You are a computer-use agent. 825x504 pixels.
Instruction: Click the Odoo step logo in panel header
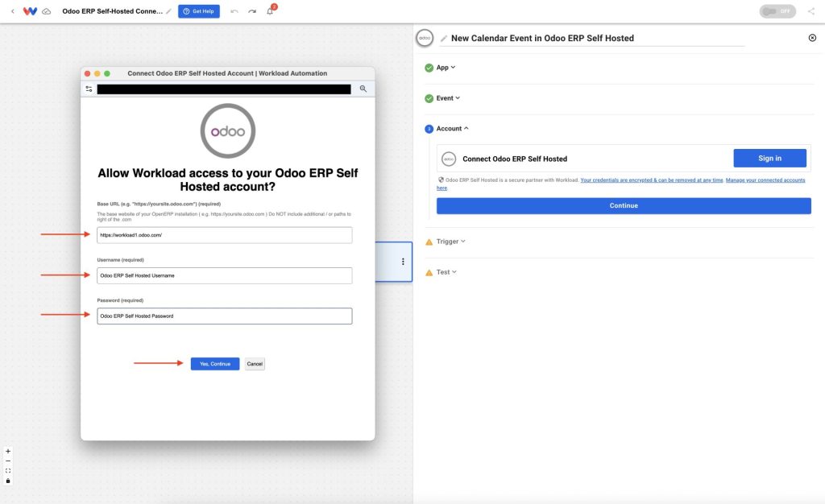pyautogui.click(x=425, y=38)
